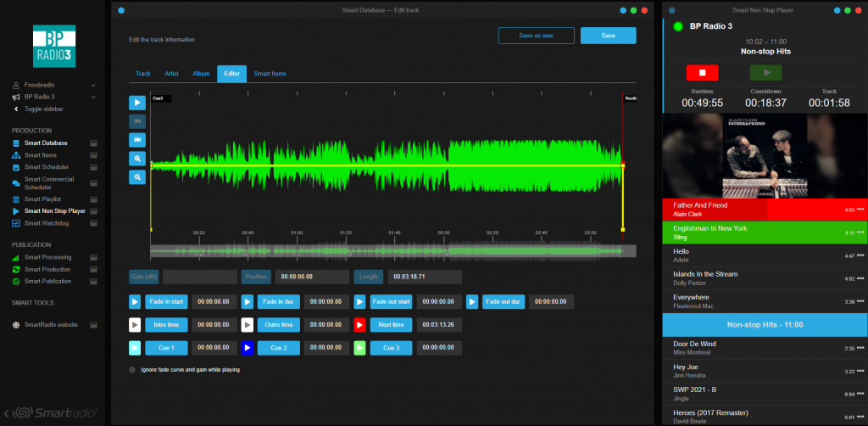Play from the blue Cue 2 marker
The width and height of the screenshot is (868, 426).
248,348
